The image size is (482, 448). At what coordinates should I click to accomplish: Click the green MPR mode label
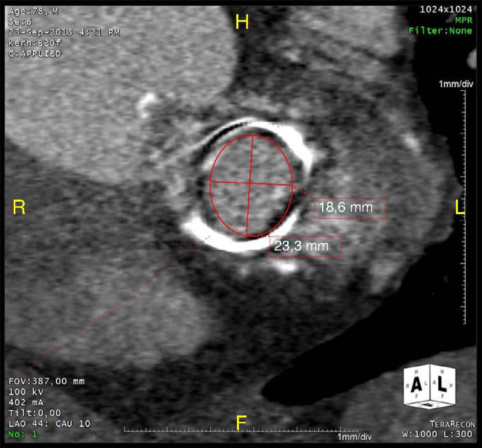click(464, 20)
